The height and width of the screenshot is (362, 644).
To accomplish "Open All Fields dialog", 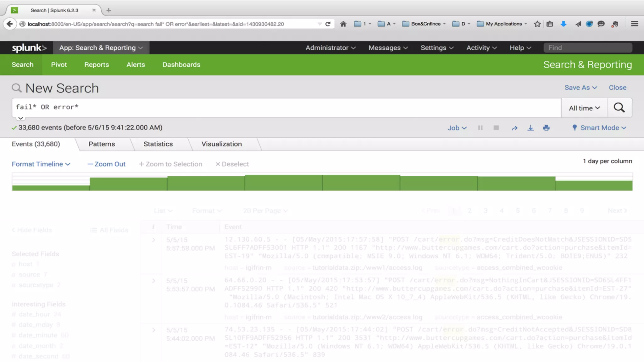I will click(109, 230).
